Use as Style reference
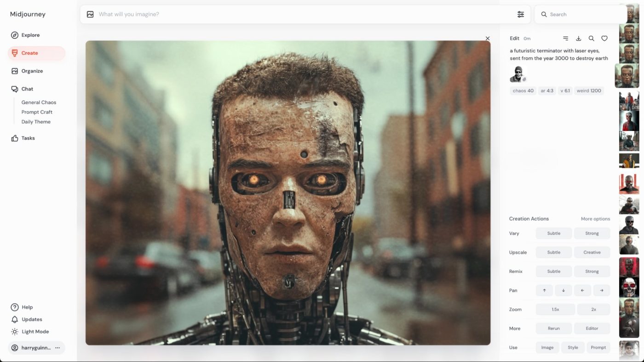Viewport: 644px width, 362px height. 573,347
